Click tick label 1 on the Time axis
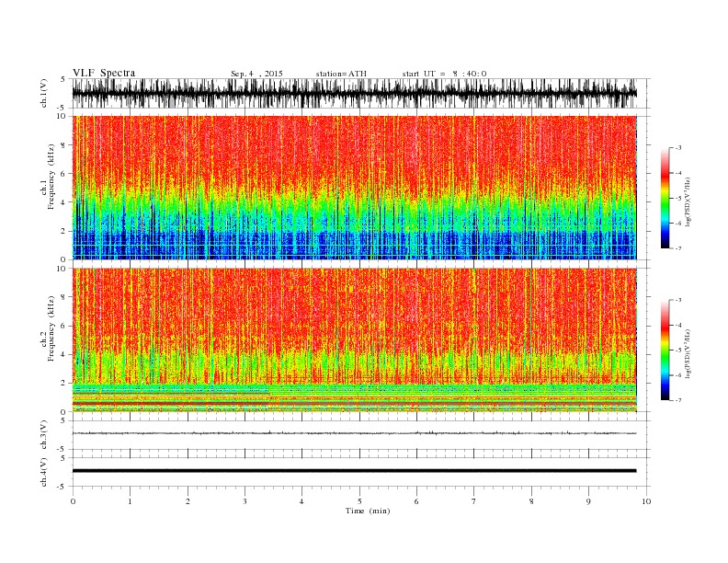 [x=130, y=501]
